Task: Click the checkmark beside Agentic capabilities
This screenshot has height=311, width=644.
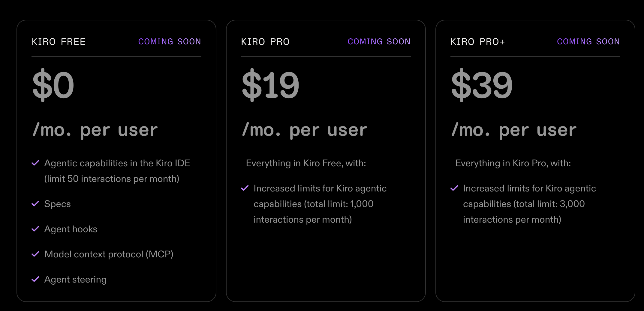Action: coord(35,163)
